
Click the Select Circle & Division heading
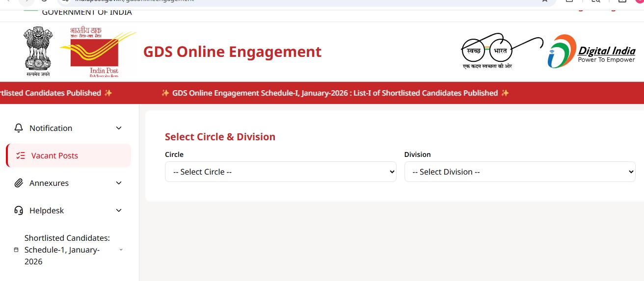[x=220, y=137]
